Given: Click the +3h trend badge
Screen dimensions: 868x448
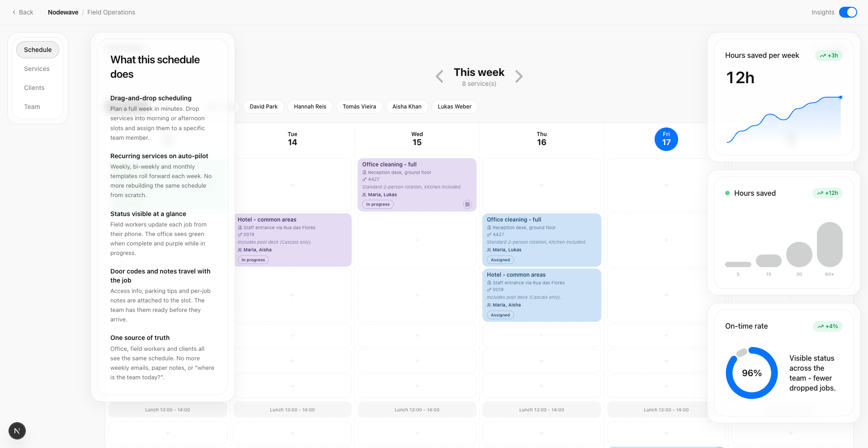Looking at the screenshot, I should (x=829, y=56).
